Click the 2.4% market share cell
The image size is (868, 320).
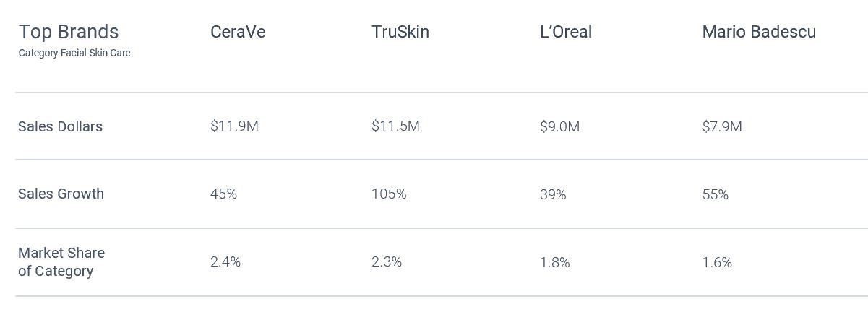tap(225, 262)
